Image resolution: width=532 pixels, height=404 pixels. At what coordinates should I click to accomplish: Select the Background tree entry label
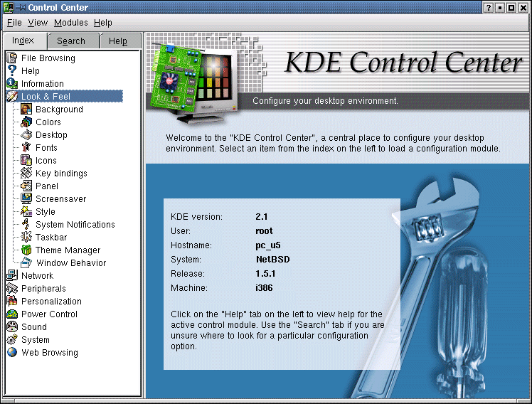pos(59,110)
